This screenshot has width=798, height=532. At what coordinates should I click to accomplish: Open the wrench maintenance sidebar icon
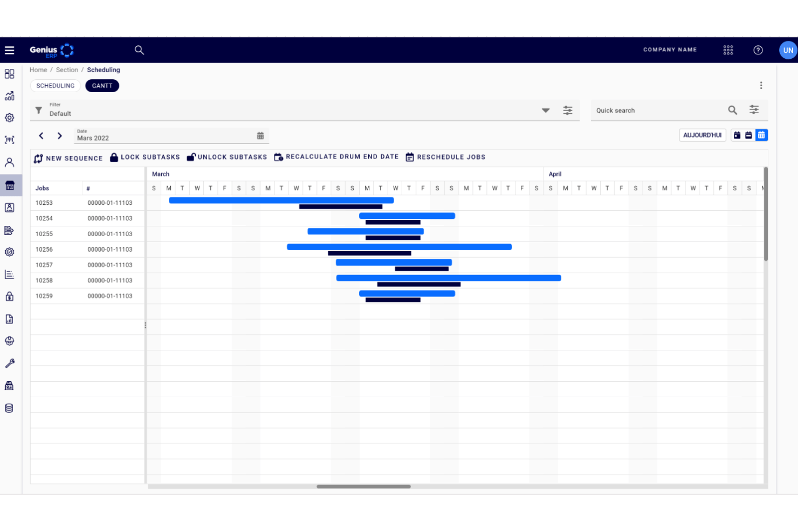coord(9,363)
